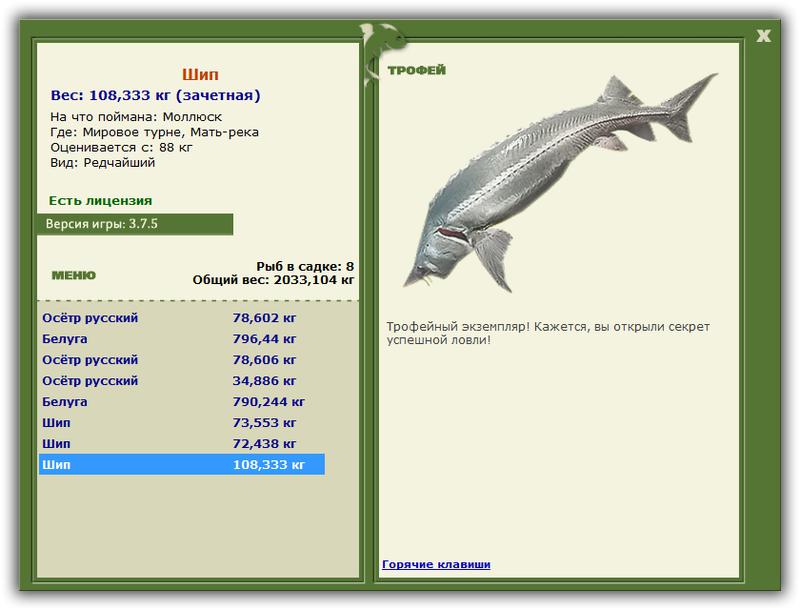The image size is (800, 610).
Task: Open the МЕНЮ menu
Action: tap(73, 275)
